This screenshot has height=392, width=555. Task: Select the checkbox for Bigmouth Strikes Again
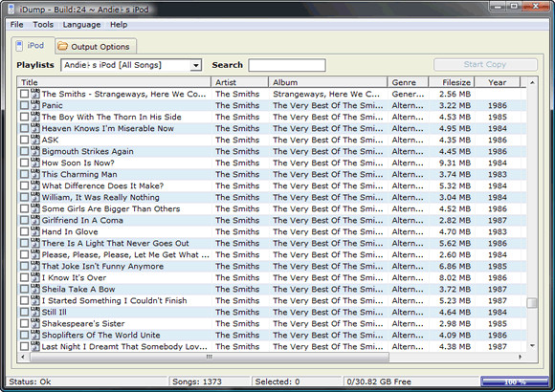point(24,151)
